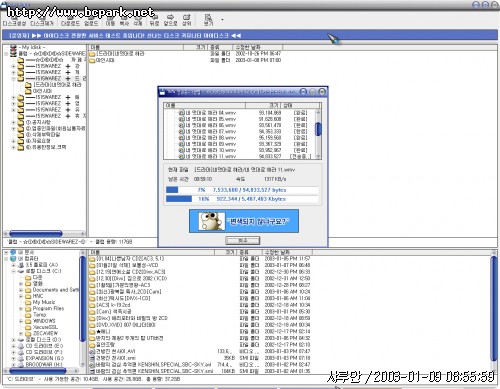The image size is (500, 389).
Task: Expand the HNC folder node
Action: tap(21, 296)
